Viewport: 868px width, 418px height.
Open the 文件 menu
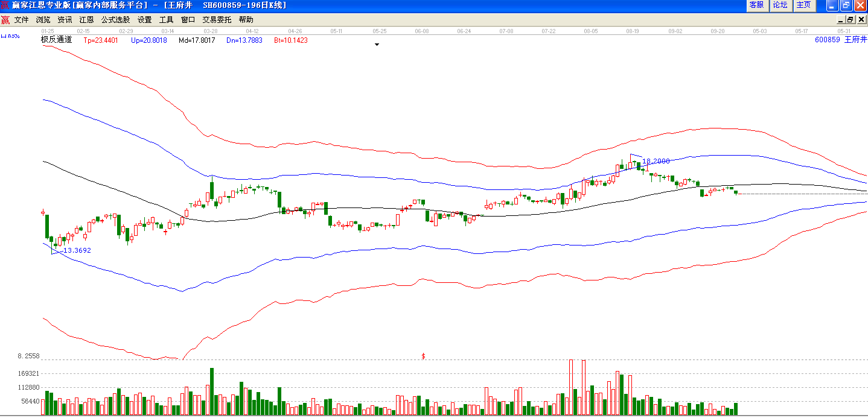(21, 20)
